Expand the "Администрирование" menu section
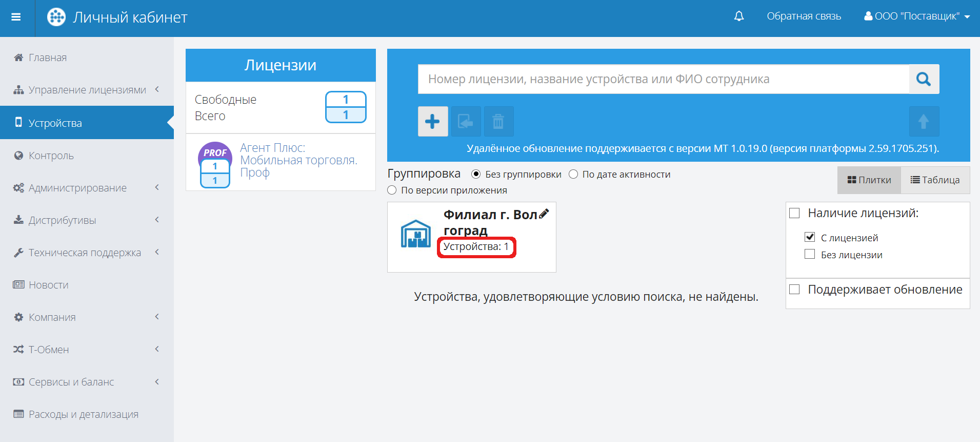 click(x=77, y=188)
